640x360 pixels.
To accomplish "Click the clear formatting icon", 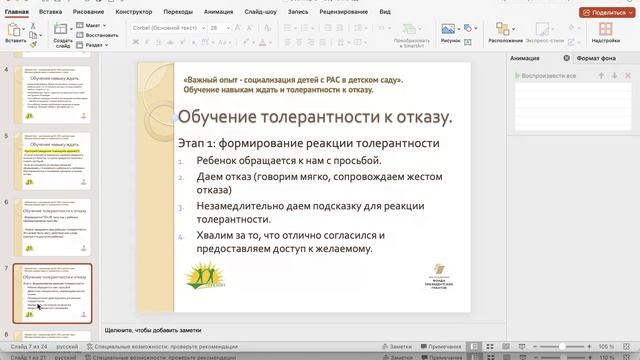I will 267,28.
